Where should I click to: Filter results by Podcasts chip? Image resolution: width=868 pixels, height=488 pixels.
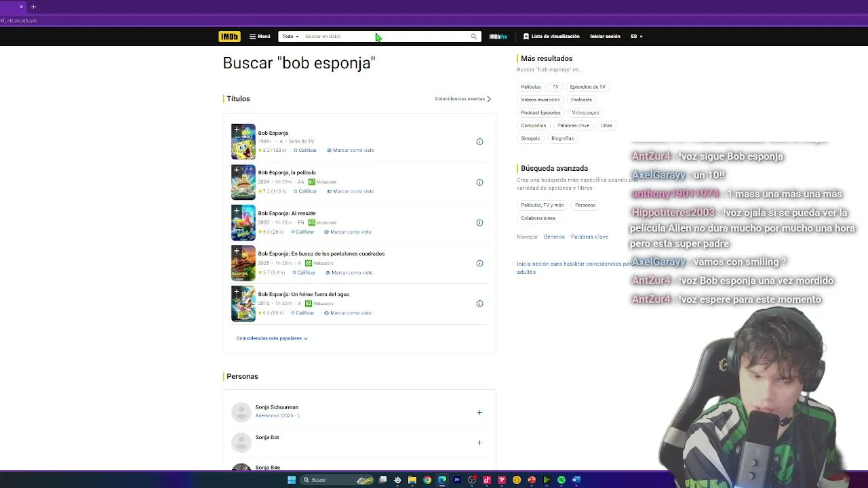[582, 100]
